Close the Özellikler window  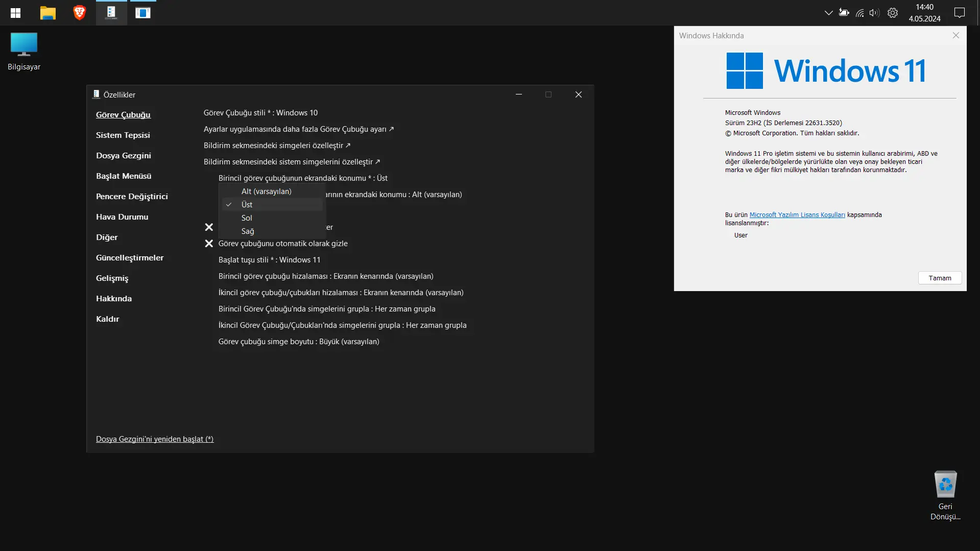pyautogui.click(x=579, y=94)
